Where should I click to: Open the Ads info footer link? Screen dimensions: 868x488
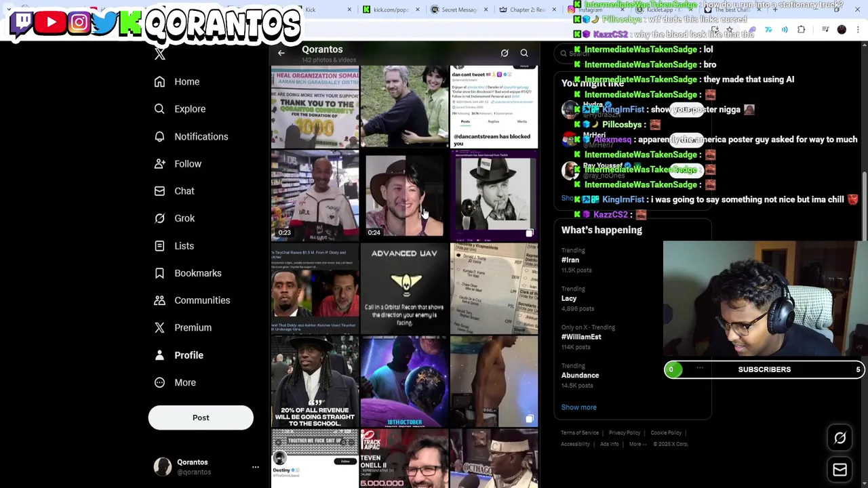click(609, 445)
